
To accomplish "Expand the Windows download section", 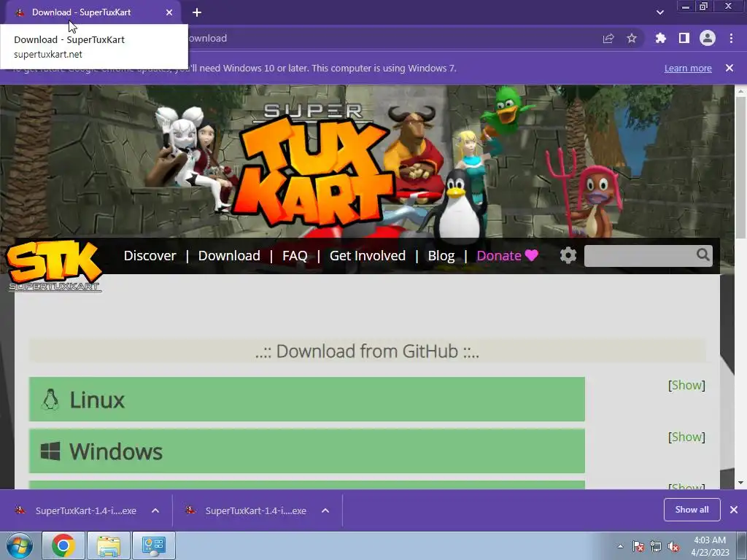I will pos(307,451).
